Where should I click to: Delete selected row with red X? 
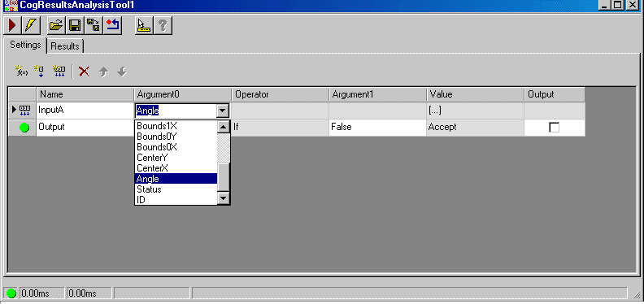point(85,72)
